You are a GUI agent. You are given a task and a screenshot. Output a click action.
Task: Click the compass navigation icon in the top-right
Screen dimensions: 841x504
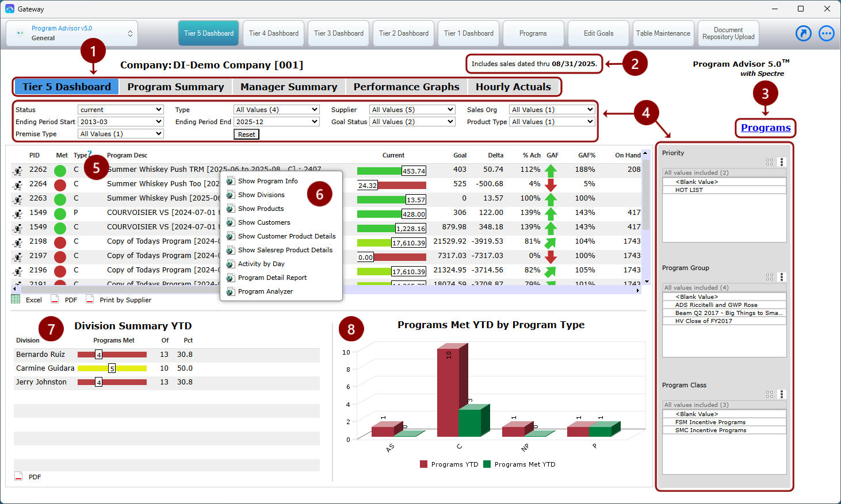[804, 33]
